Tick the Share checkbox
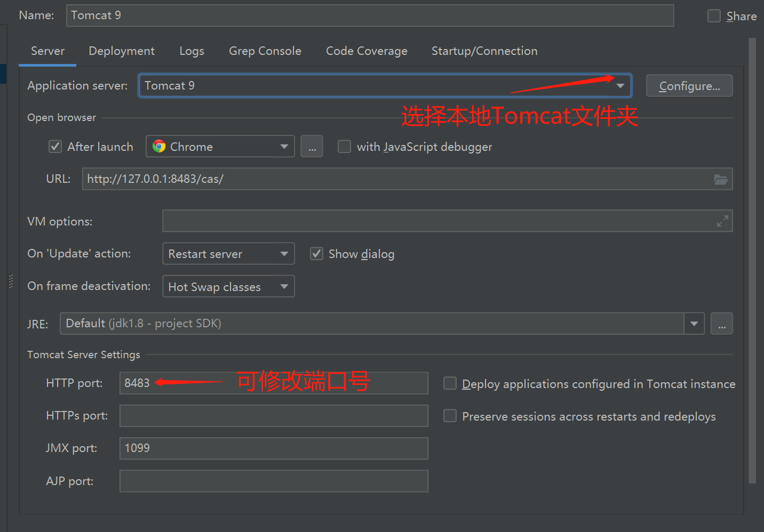This screenshot has height=532, width=764. tap(714, 16)
